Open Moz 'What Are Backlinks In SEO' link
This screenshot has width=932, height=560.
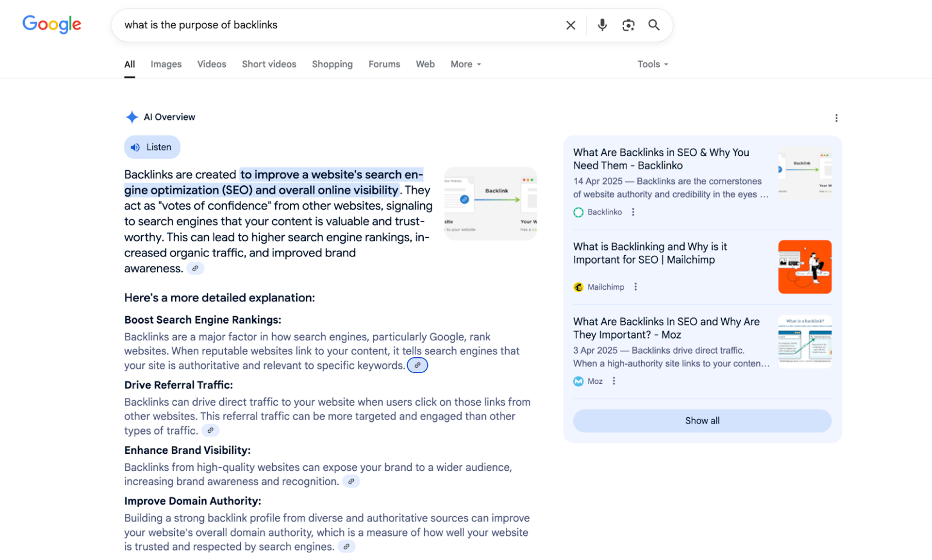point(666,328)
